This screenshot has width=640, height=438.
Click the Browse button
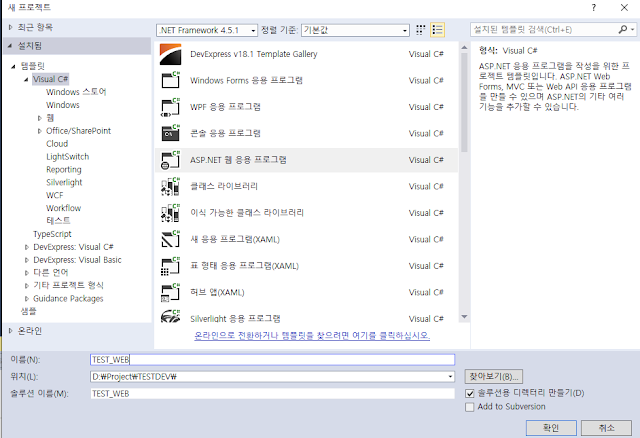coord(493,376)
